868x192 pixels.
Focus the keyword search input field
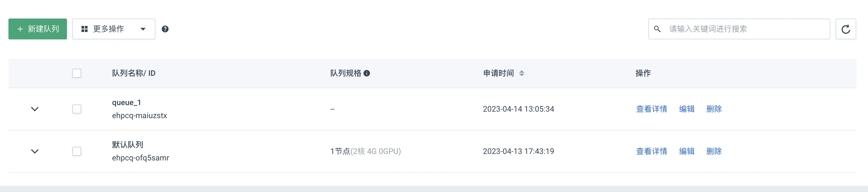click(x=739, y=29)
